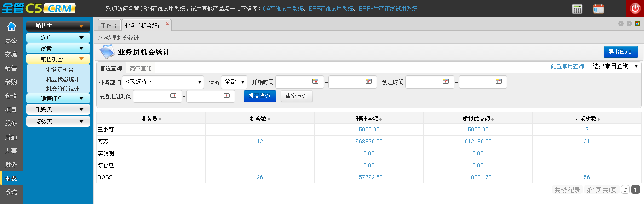This screenshot has height=204, width=644.
Task: Click the 业务员机会统计 page title icon
Action: click(x=107, y=52)
